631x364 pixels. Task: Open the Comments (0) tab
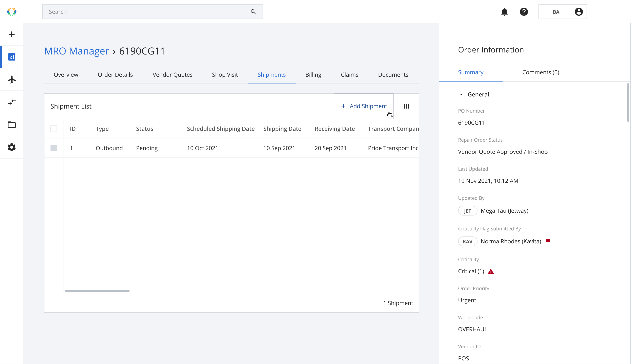coord(541,72)
